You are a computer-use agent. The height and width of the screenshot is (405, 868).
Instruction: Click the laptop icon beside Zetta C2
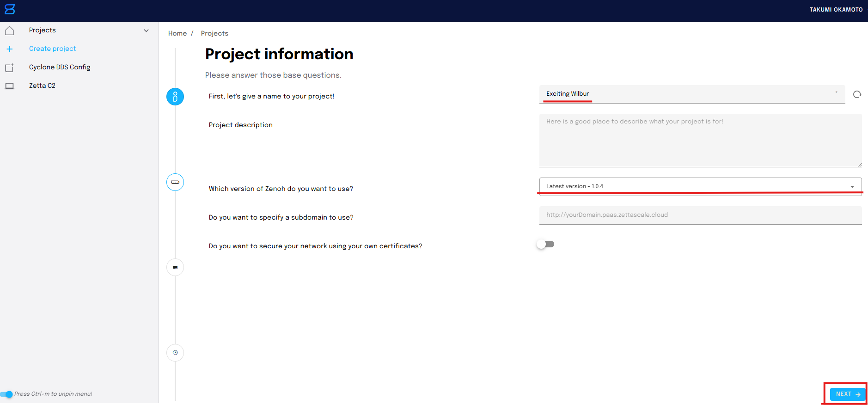(10, 86)
